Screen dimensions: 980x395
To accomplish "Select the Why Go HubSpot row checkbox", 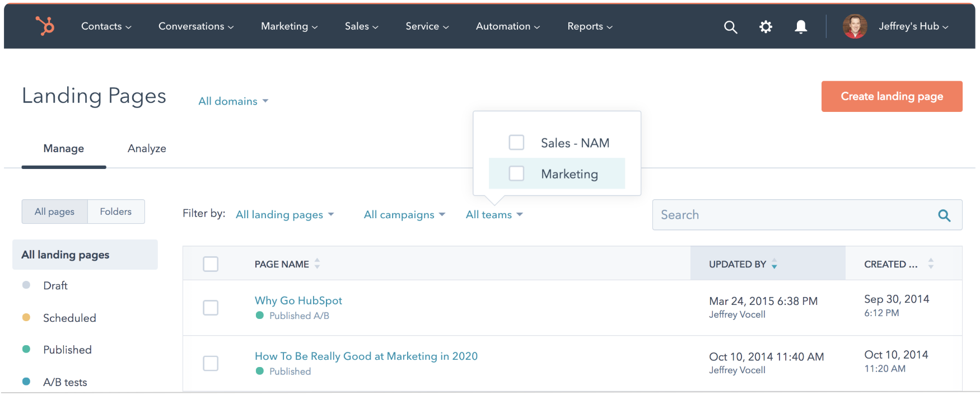I will click(211, 308).
